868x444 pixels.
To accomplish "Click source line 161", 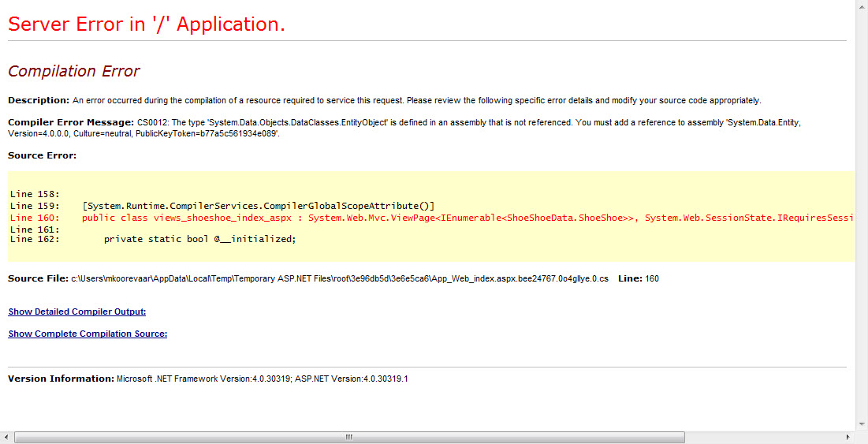I will point(35,229).
